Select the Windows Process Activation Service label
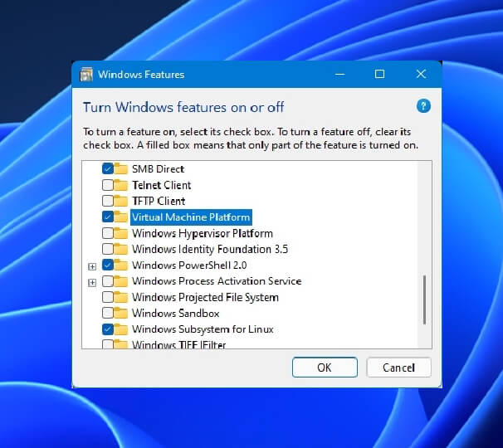503x448 pixels. point(217,281)
